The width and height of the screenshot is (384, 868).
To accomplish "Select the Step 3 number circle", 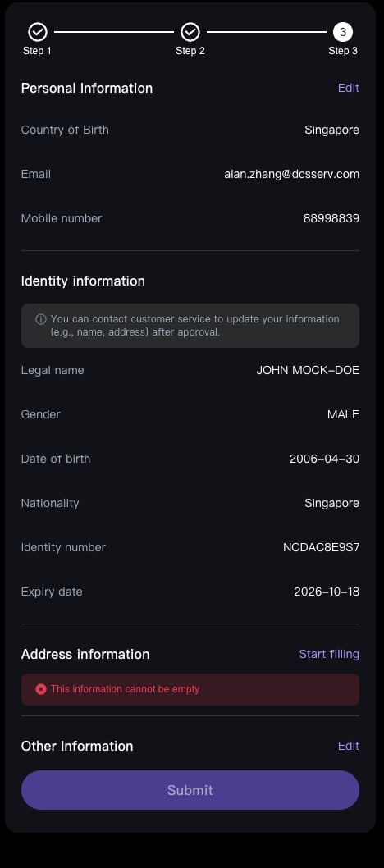I will click(x=343, y=32).
